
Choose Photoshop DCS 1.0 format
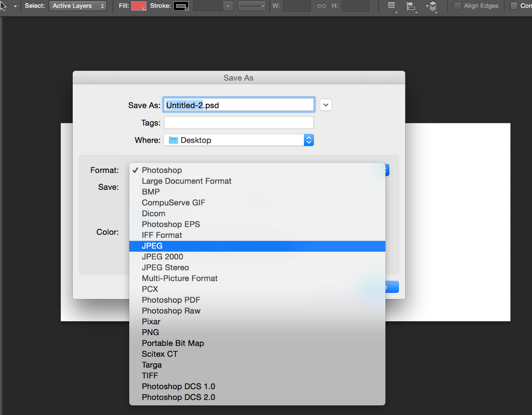[257, 387]
